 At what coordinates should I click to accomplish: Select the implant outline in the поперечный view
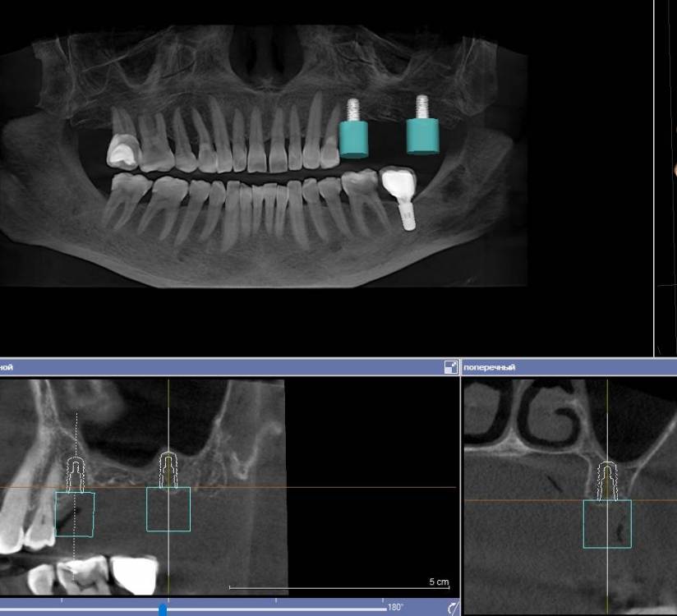(x=607, y=480)
